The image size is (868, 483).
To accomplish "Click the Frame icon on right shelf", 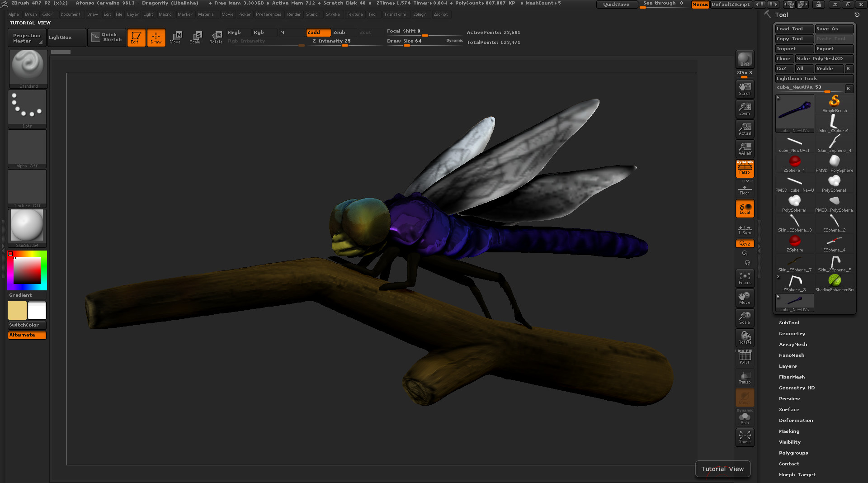I will pyautogui.click(x=744, y=278).
